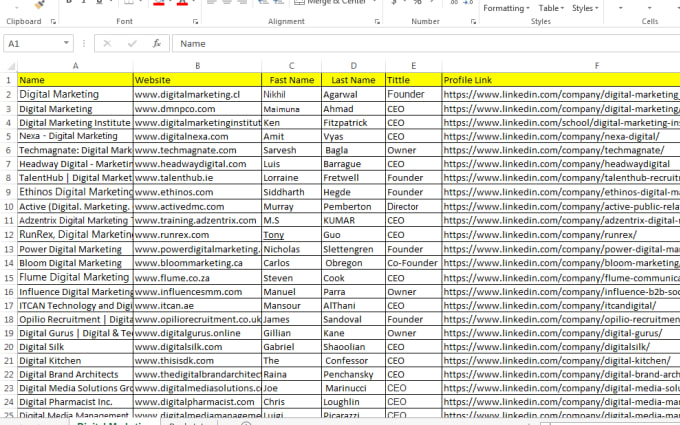
Task: Click the linkedin.com/company/techmagnate/ link cell
Action: [561, 150]
